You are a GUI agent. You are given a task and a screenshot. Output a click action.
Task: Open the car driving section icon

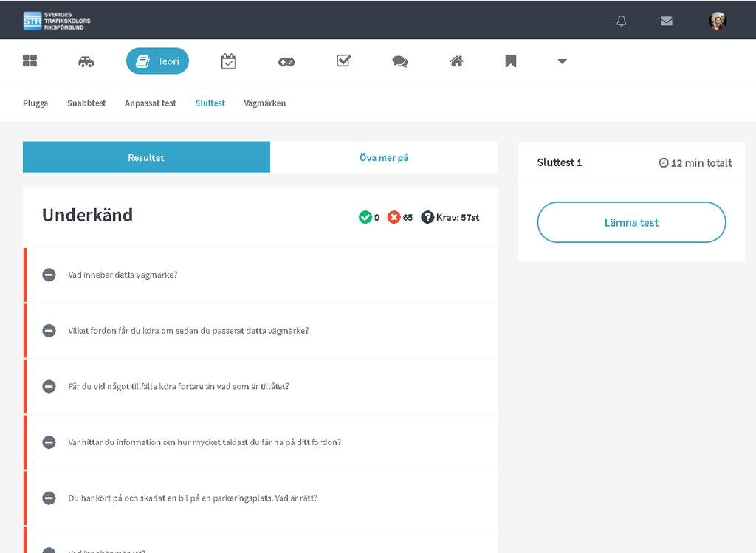pos(86,61)
